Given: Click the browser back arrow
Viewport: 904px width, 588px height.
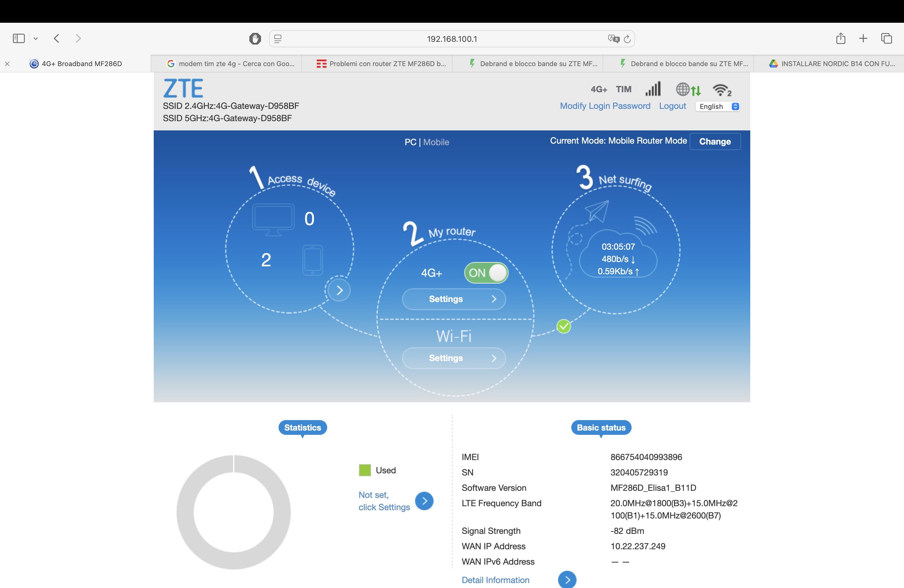Looking at the screenshot, I should tap(57, 38).
